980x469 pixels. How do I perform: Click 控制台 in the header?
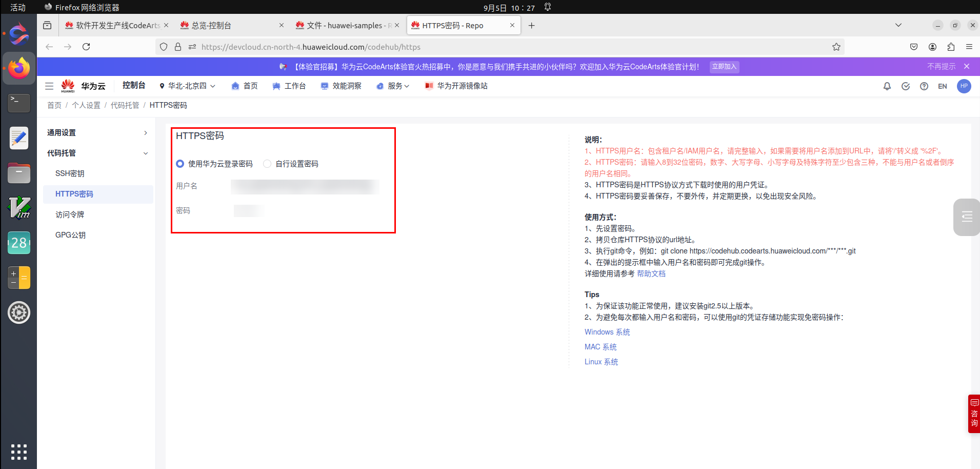pyautogui.click(x=134, y=85)
